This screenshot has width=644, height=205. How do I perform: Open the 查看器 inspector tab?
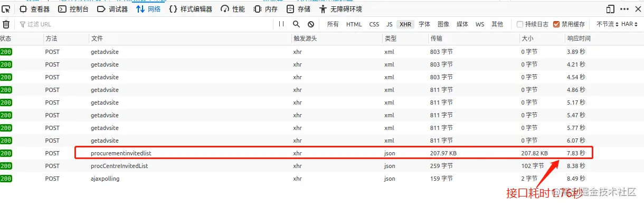click(x=35, y=9)
